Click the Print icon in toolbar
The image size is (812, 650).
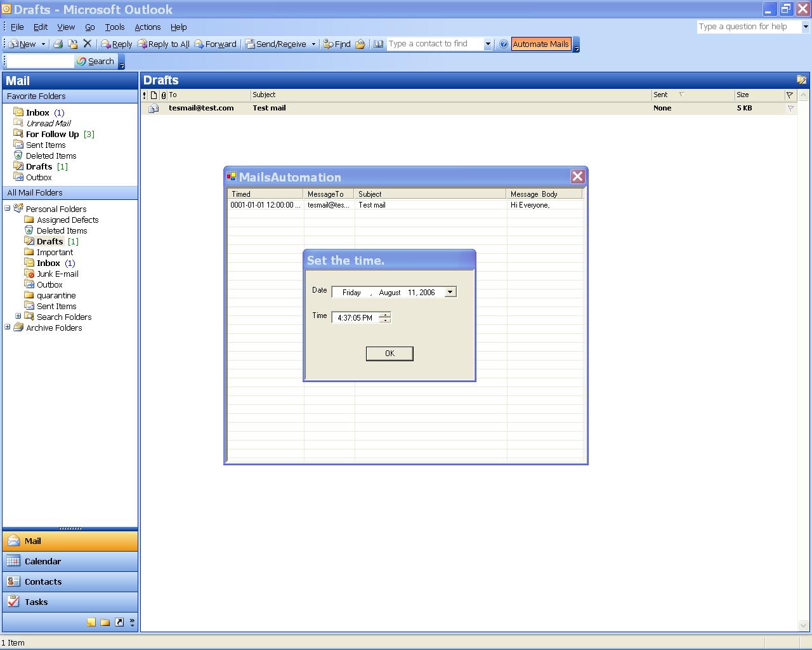58,44
